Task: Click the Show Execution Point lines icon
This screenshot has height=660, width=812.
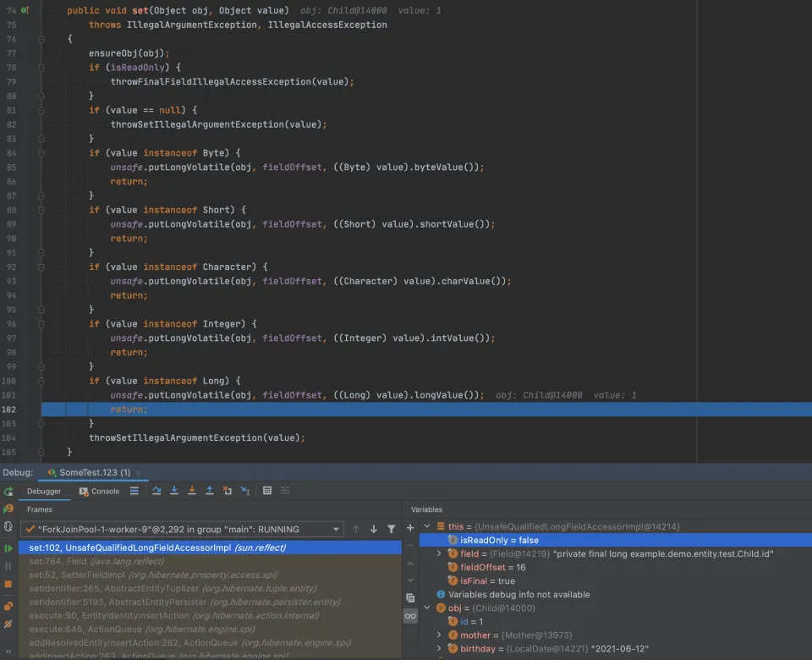Action: click(134, 491)
